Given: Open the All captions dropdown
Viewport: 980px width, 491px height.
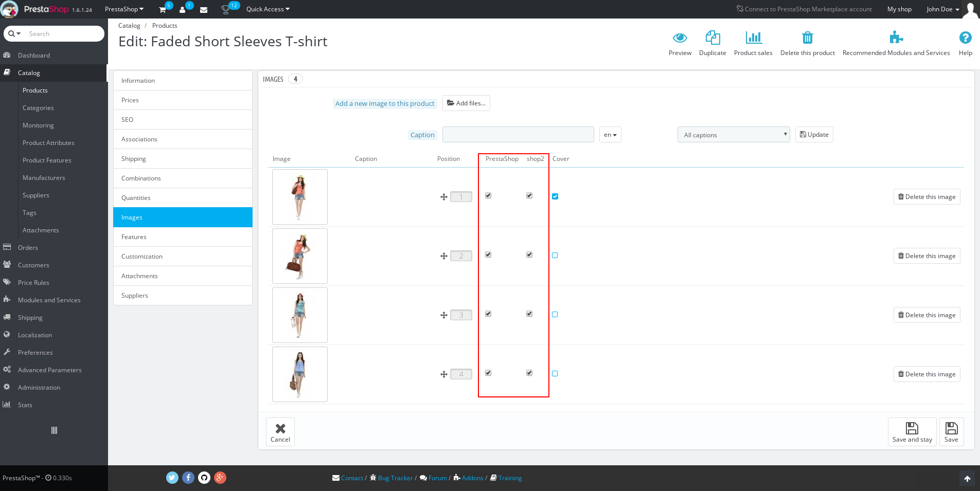Looking at the screenshot, I should (733, 134).
